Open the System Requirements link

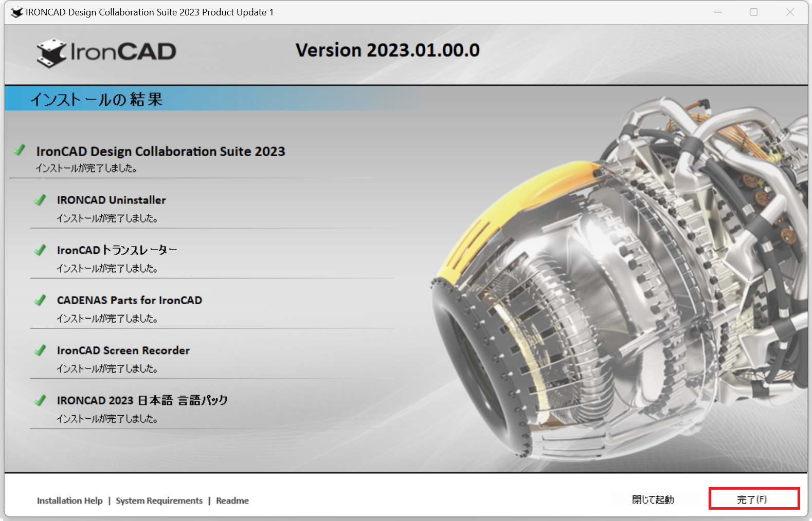pos(159,500)
